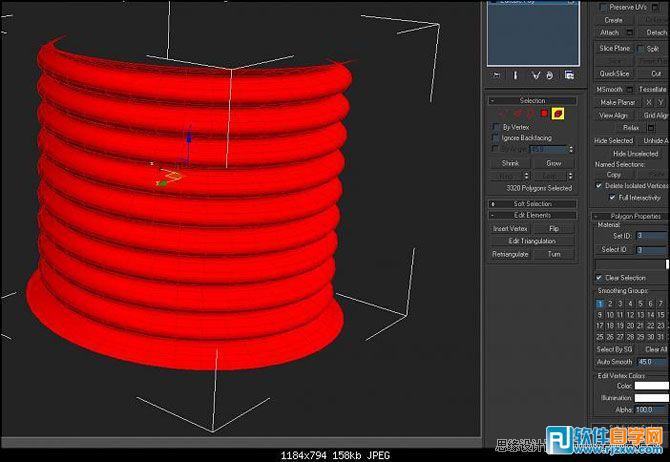Click View Align button
670x462 pixels.
613,115
